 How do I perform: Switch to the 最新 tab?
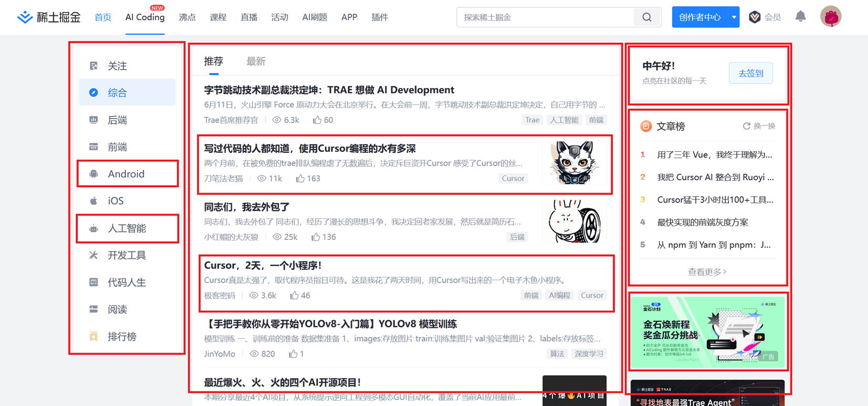[256, 61]
